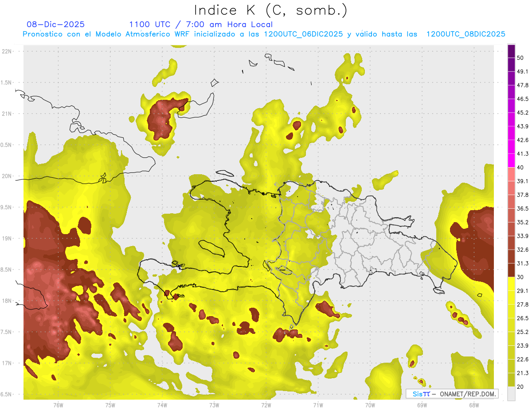Screen dimensions: 532x411
Task: Click the colorbar value "27.8"
Action: click(523, 305)
